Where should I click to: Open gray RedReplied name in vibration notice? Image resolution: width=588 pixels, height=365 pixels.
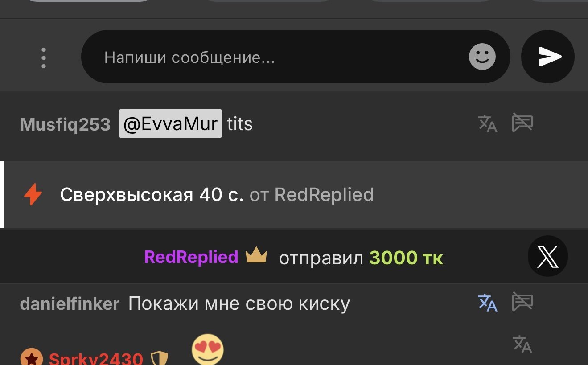click(x=324, y=195)
